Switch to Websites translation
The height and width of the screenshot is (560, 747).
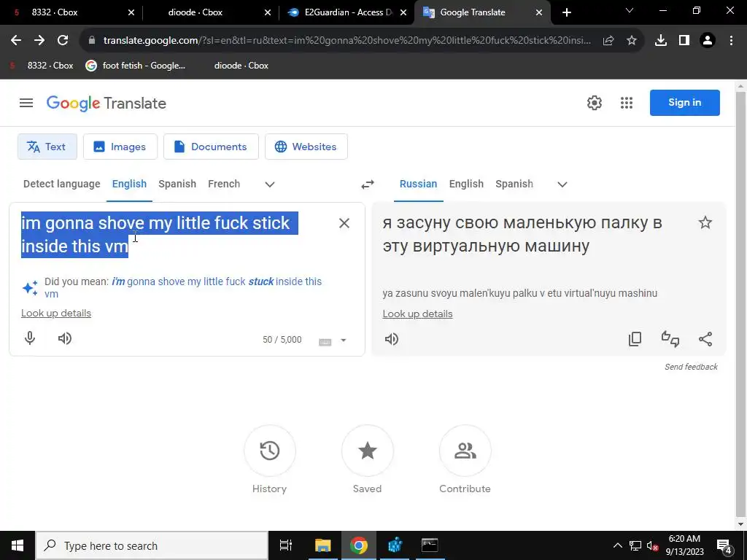tap(306, 147)
